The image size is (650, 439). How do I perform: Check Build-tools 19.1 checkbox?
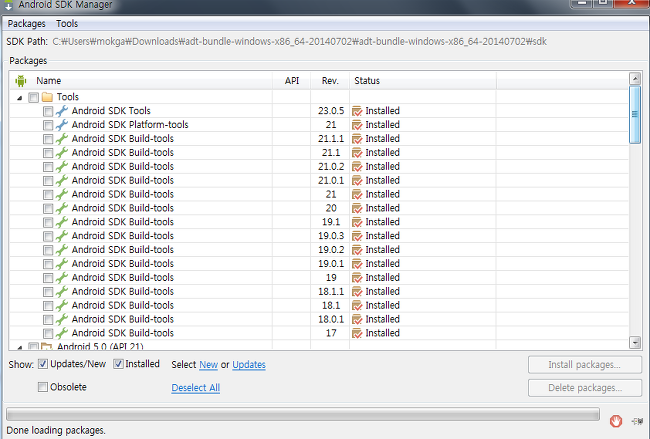click(x=48, y=222)
